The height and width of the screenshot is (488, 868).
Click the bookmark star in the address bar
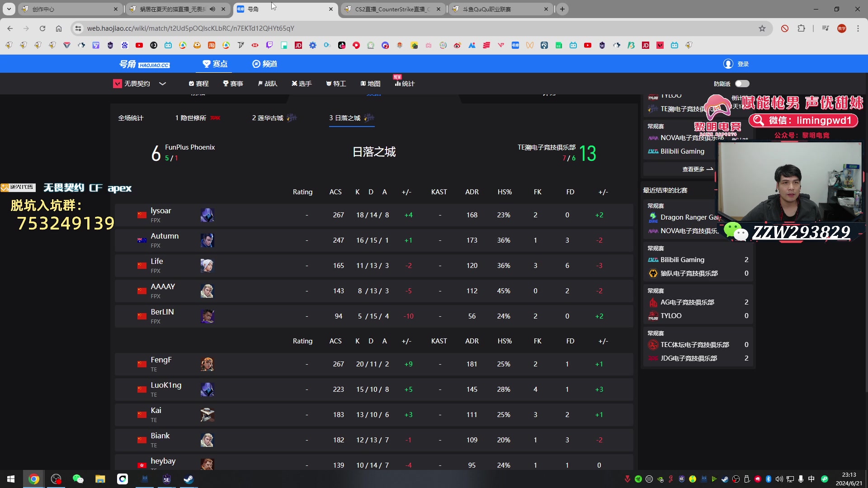tap(762, 28)
